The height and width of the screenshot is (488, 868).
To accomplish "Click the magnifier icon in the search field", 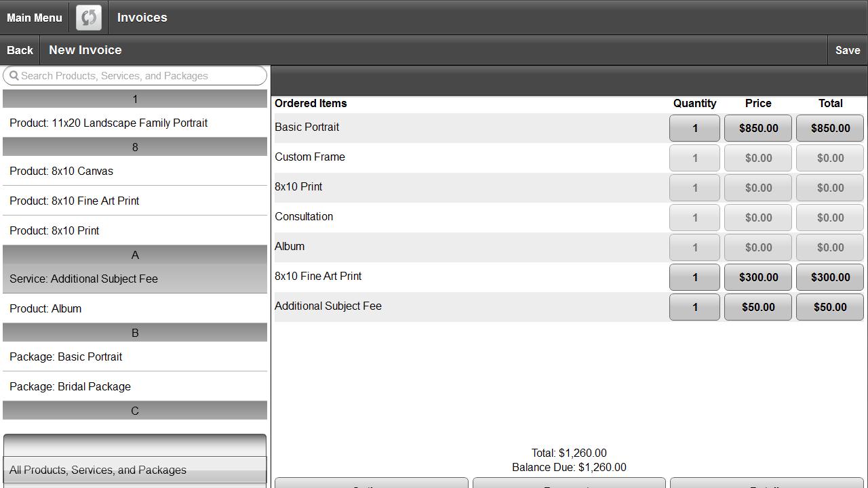I will click(x=16, y=75).
